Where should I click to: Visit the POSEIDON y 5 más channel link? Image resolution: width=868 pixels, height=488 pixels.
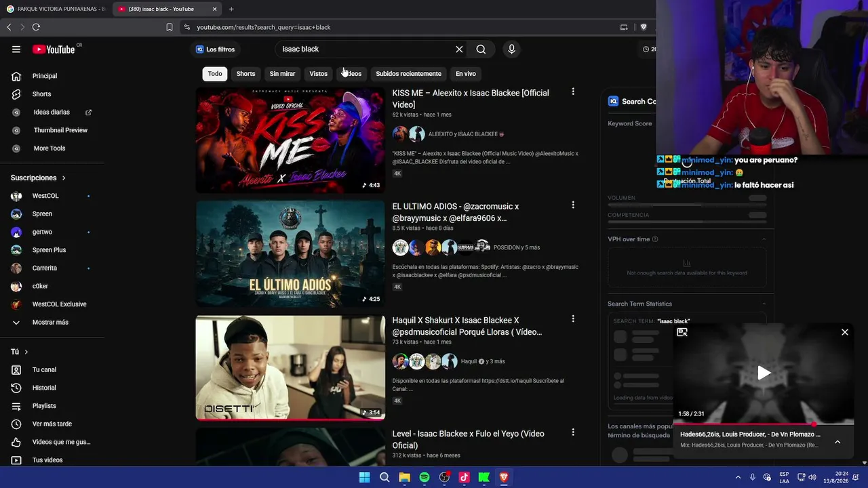pos(517,247)
